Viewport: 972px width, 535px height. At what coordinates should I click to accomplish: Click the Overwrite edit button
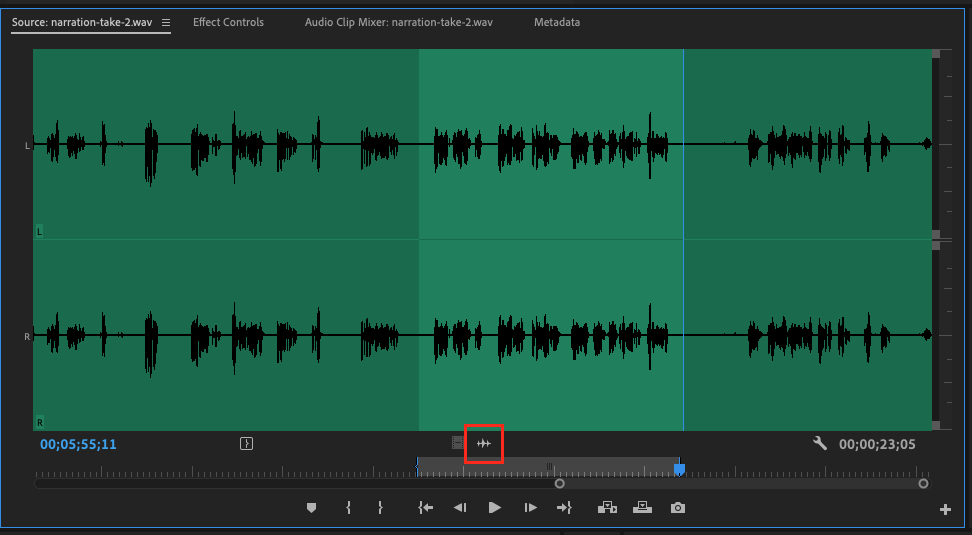[x=642, y=508]
